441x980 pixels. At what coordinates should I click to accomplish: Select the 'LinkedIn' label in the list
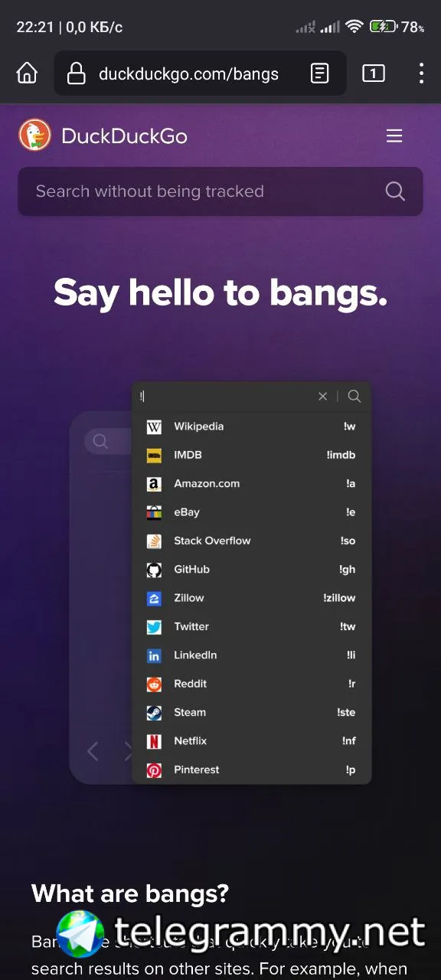(x=195, y=655)
